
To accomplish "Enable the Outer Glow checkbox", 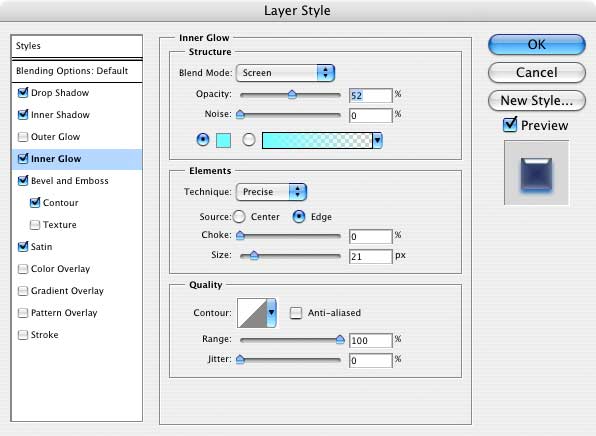I will point(23,137).
